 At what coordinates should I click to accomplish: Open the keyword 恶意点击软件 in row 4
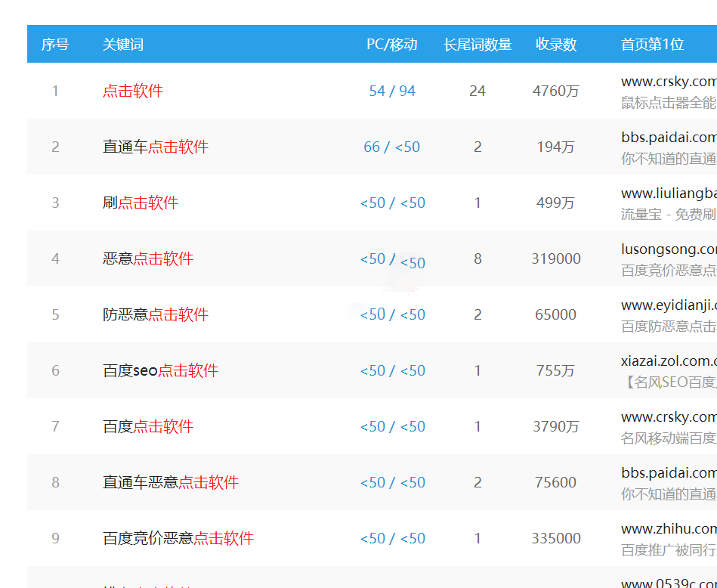[147, 258]
